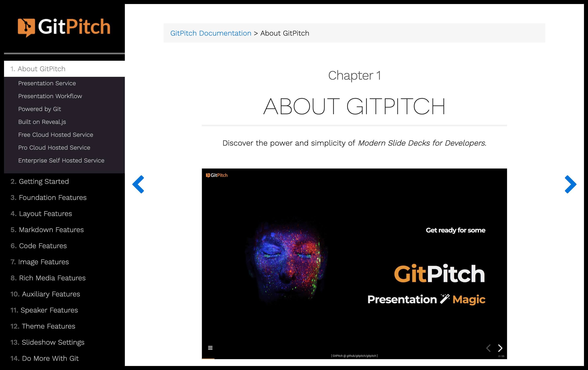Click the slide counter indicator 2/35
The image size is (588, 370).
pyautogui.click(x=500, y=356)
